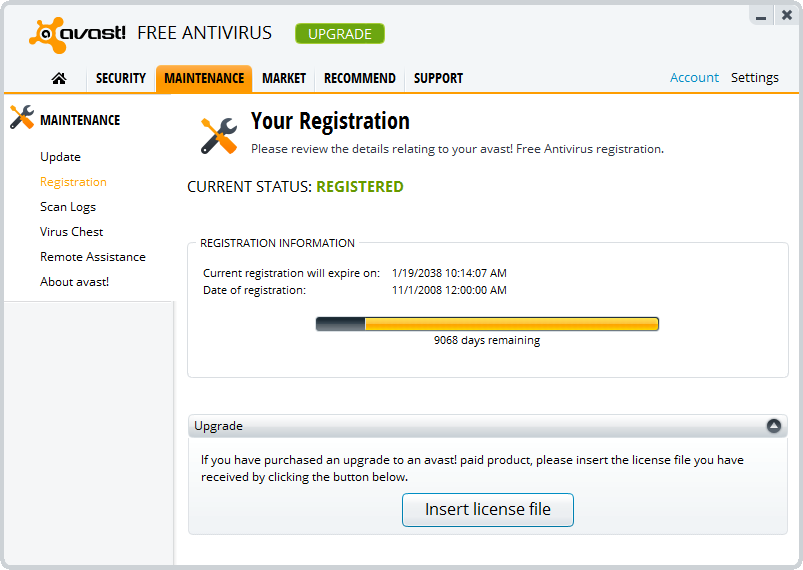The width and height of the screenshot is (803, 570).
Task: Click the 9068 days remaining label
Action: point(487,340)
